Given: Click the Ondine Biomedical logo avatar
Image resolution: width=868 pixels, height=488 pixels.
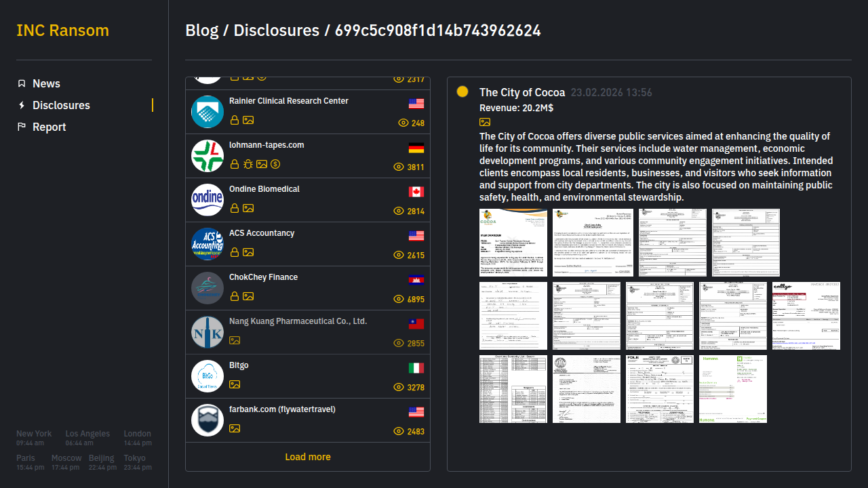Looking at the screenshot, I should tap(208, 200).
